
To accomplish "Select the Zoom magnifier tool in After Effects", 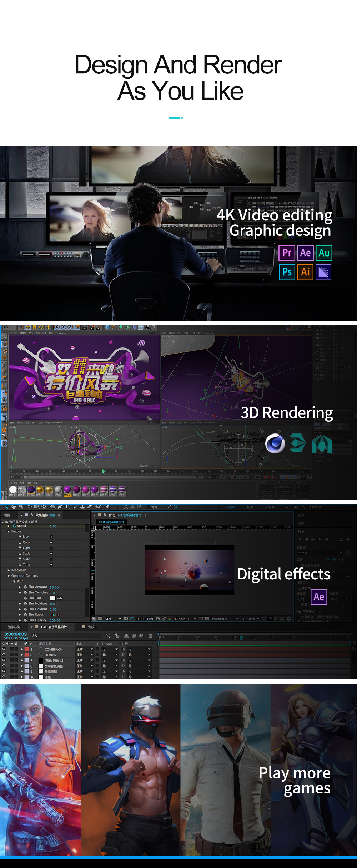I will coord(21,507).
